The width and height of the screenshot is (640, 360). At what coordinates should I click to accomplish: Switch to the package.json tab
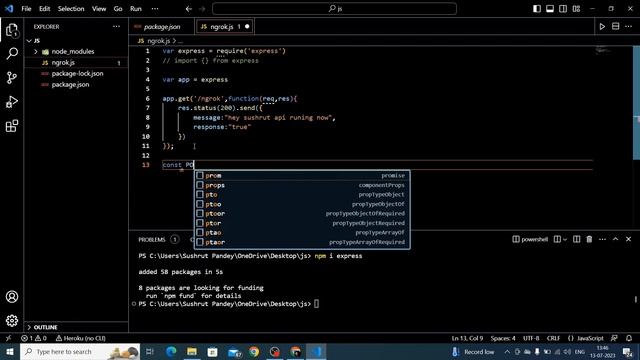click(162, 27)
